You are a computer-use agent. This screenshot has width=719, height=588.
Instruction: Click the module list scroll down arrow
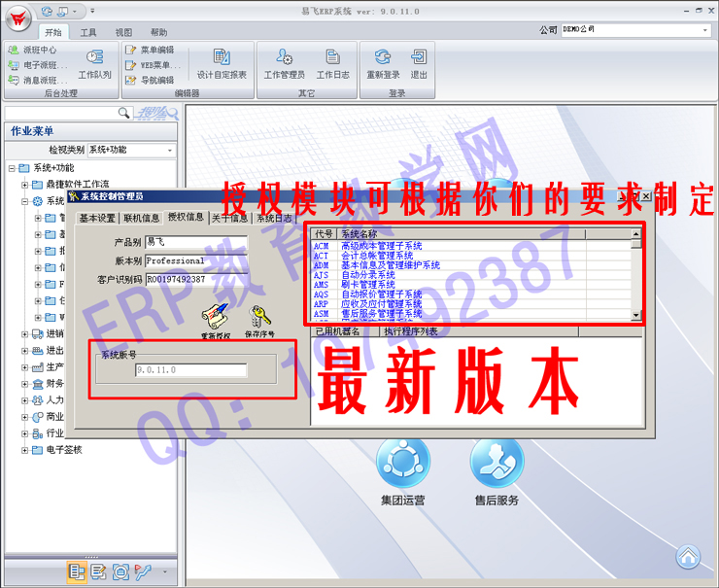pyautogui.click(x=636, y=315)
